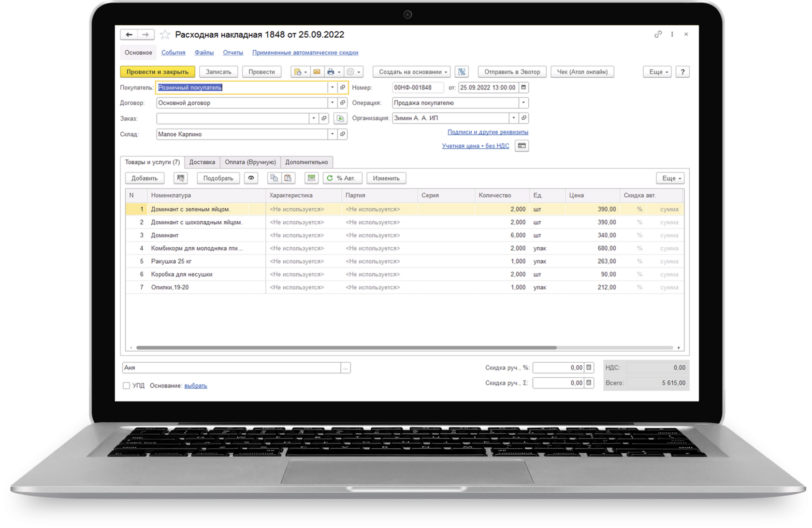The height and width of the screenshot is (528, 812).
Task: Open the three-dot window menu
Action: (672, 34)
